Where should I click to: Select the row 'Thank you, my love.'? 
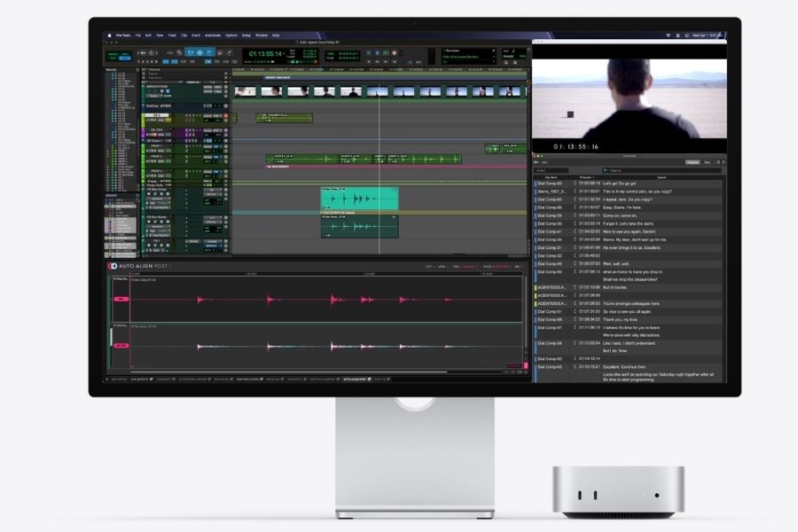pyautogui.click(x=628, y=320)
